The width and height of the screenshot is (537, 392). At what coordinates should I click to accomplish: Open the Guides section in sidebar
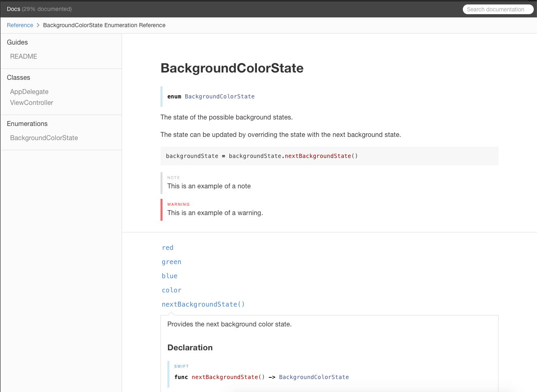tap(17, 42)
